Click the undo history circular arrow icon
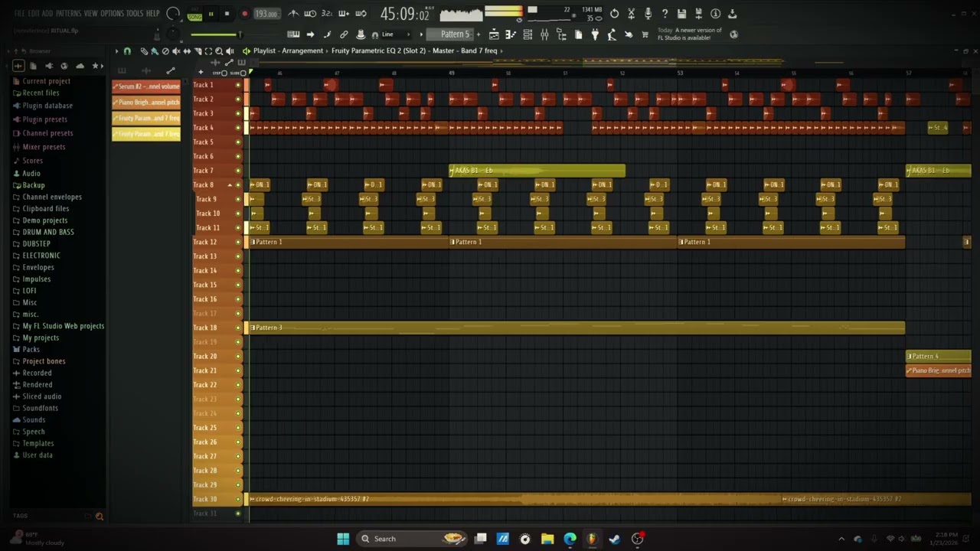980x551 pixels. click(x=614, y=14)
